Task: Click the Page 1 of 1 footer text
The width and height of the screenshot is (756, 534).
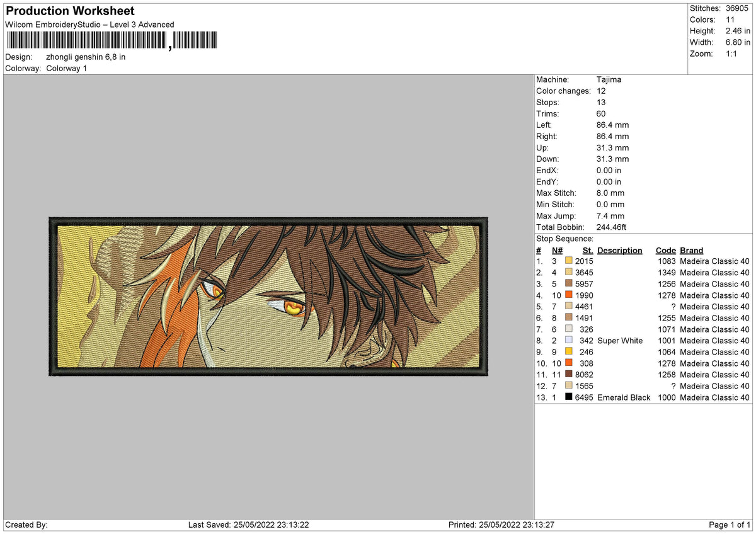Action: (x=730, y=525)
